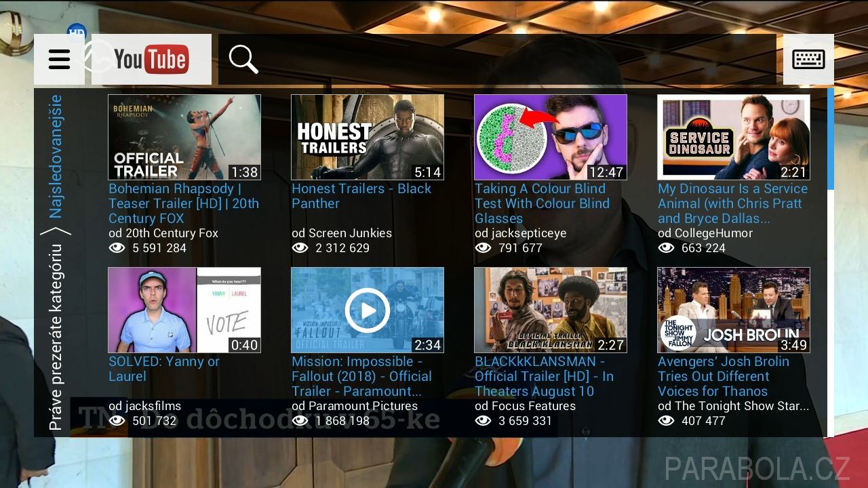Click title 'BLACKkKLANSMAN - Official Trailer'
The height and width of the screenshot is (488, 868).
[544, 376]
